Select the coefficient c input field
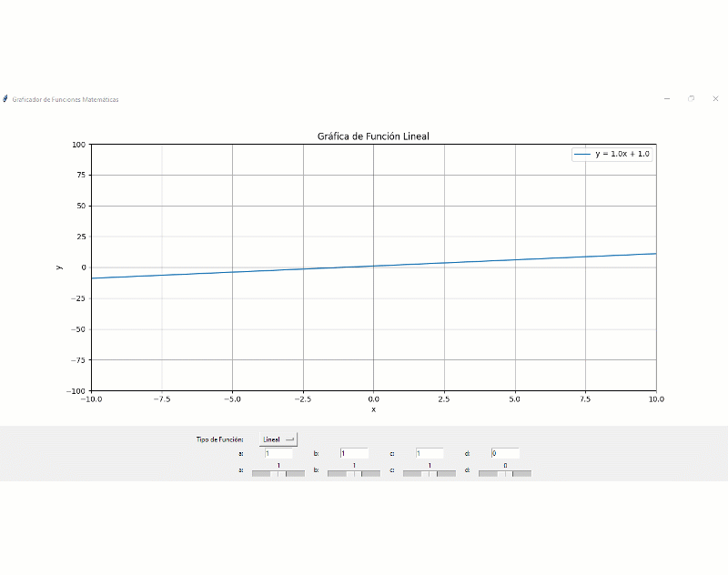 click(430, 453)
